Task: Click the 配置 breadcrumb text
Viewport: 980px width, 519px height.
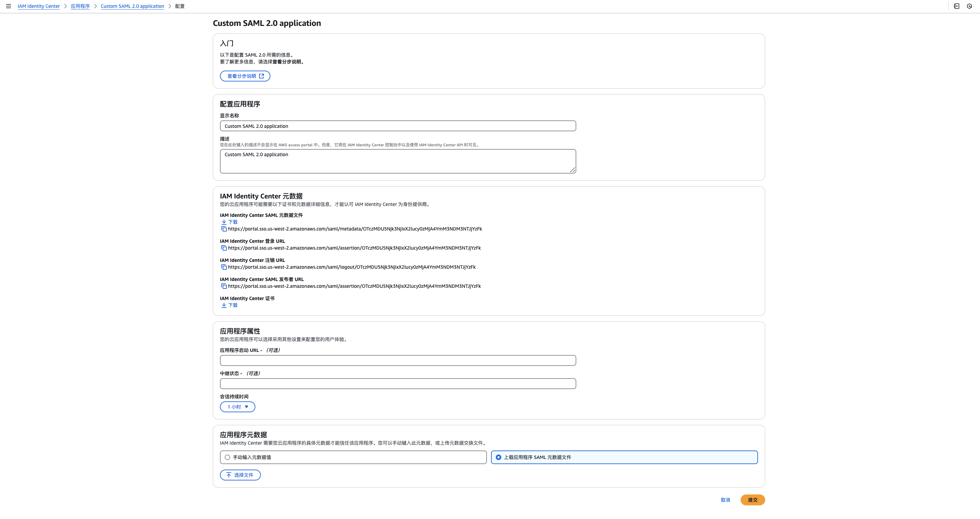Action: 180,6
